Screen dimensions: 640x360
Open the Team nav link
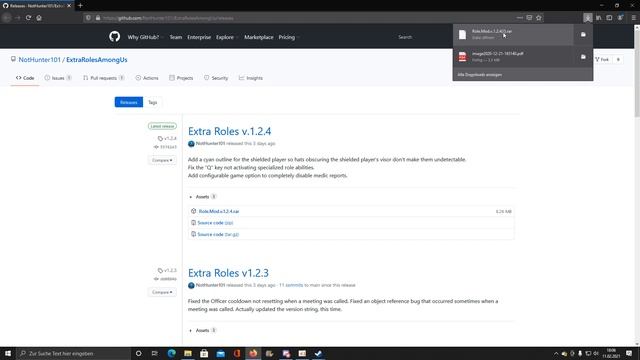click(x=176, y=37)
